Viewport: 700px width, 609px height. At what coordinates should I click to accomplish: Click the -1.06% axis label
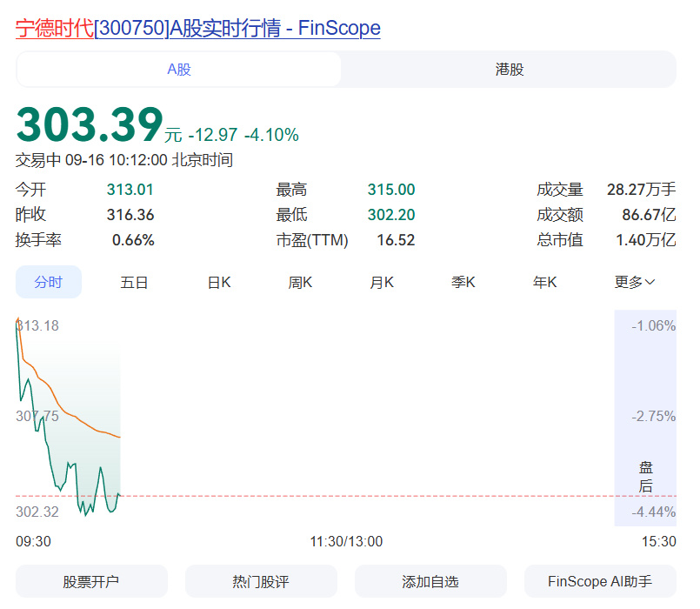654,325
